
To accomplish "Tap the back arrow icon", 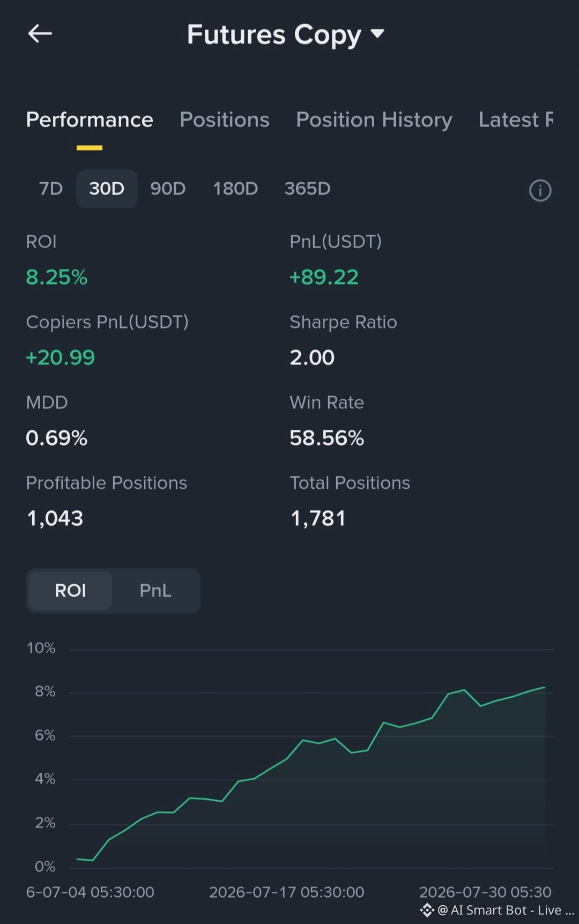I will (x=40, y=34).
